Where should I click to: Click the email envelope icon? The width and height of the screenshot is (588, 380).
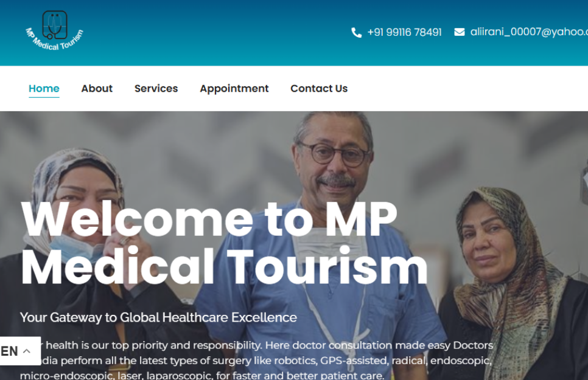pos(460,32)
